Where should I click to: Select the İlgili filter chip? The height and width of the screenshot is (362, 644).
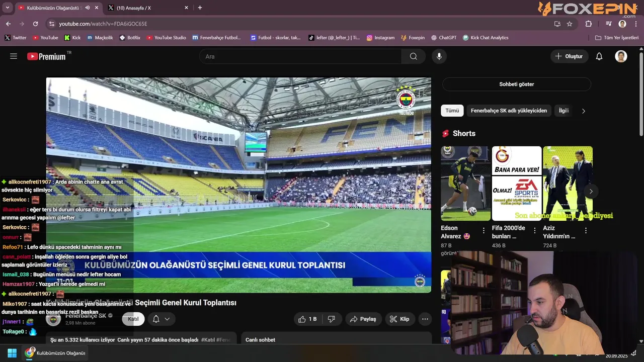tap(563, 111)
